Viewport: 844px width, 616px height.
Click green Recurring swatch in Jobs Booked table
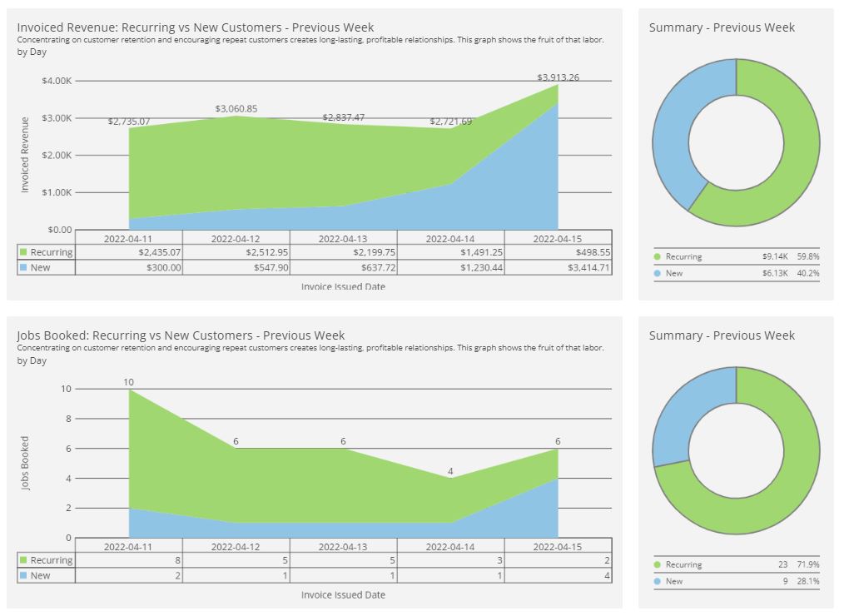[x=23, y=560]
